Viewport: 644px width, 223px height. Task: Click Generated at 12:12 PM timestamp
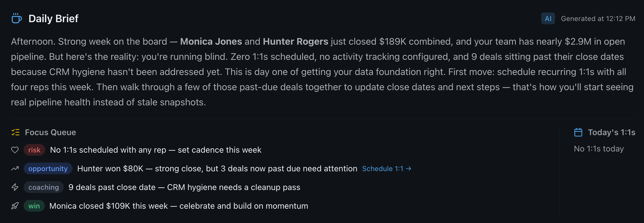[x=598, y=18]
